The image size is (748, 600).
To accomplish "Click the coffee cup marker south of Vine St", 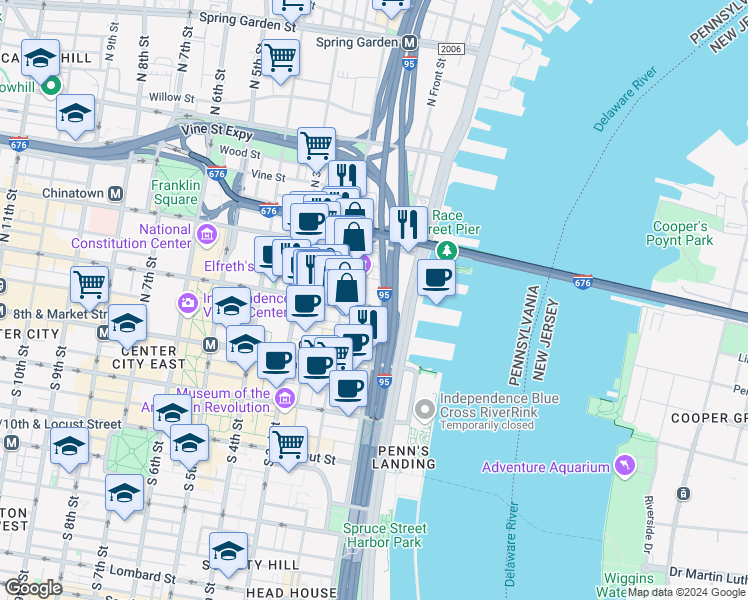I will tap(310, 223).
